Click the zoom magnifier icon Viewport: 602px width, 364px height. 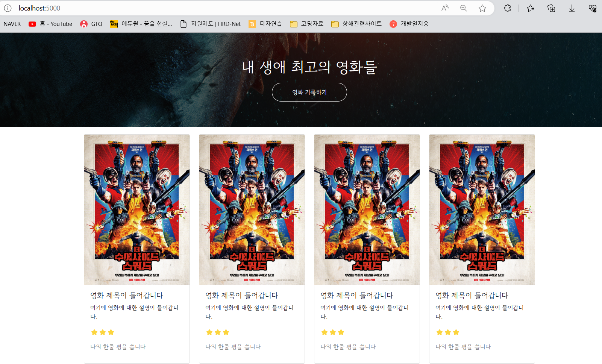point(464,8)
